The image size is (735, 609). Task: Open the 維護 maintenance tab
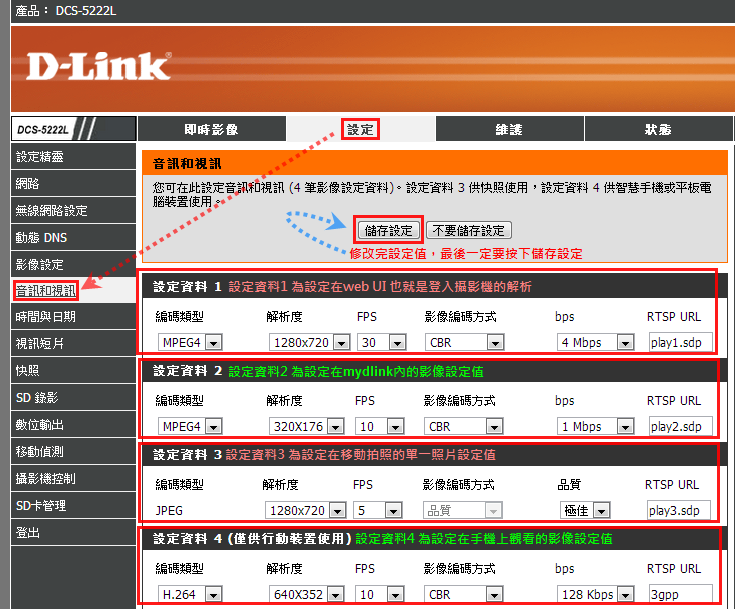(510, 129)
